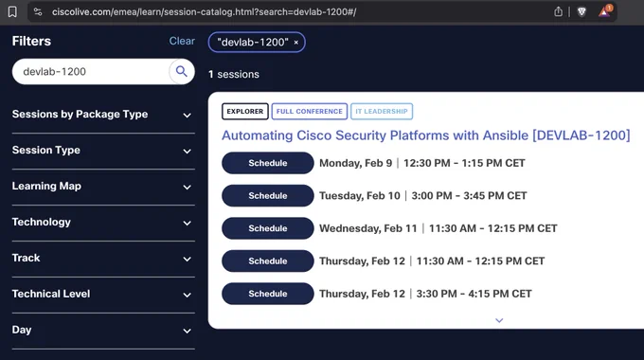The image size is (644, 360).
Task: Expand the Technology filter section
Action: (103, 223)
